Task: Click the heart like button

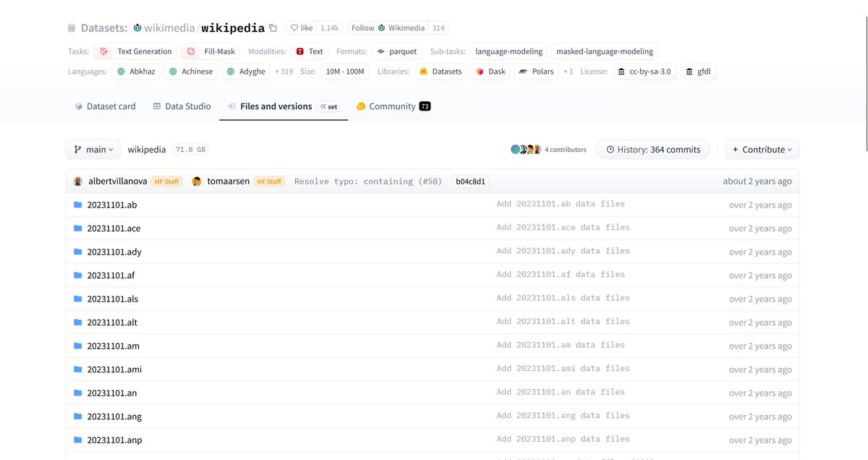Action: (302, 28)
